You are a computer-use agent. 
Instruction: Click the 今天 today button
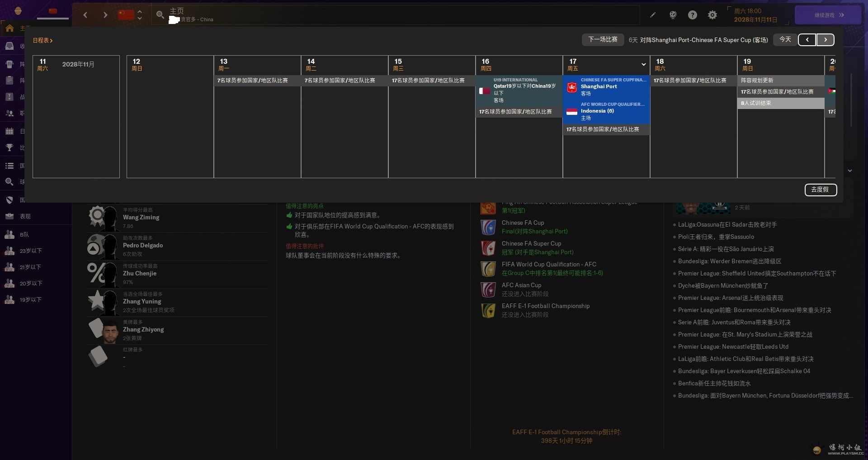coord(785,40)
